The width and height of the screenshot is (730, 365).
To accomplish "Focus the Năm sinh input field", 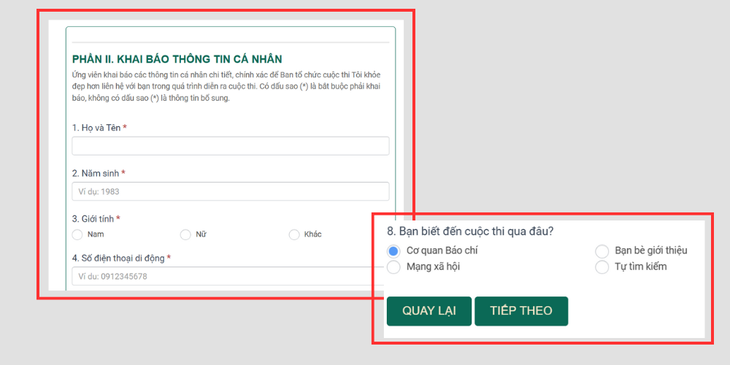I will point(230,191).
